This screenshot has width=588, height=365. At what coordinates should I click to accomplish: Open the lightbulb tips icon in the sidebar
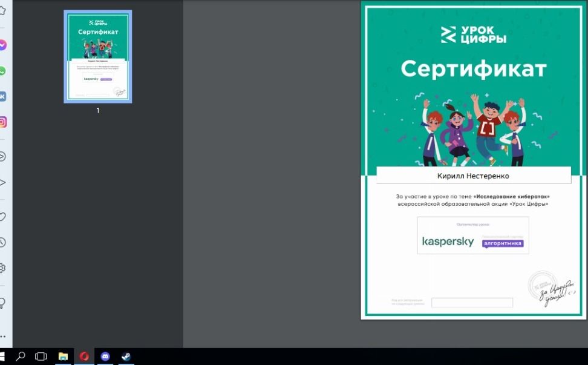tap(2, 303)
